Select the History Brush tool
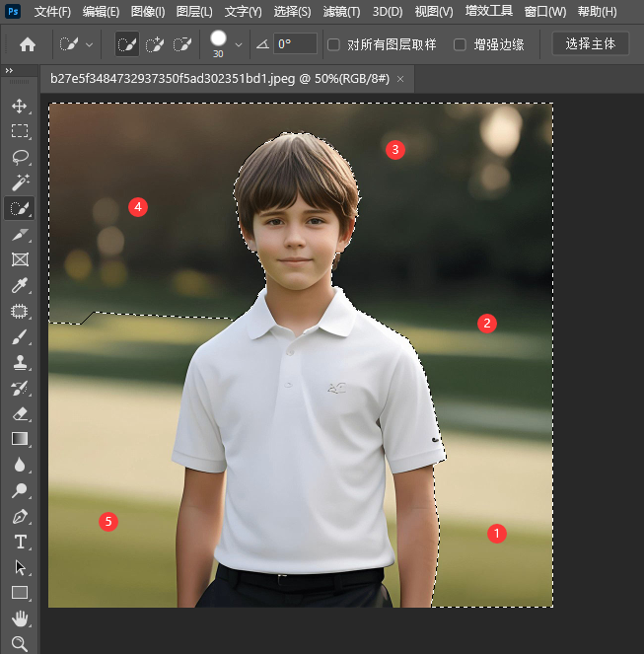Image resolution: width=644 pixels, height=654 pixels. click(x=20, y=388)
